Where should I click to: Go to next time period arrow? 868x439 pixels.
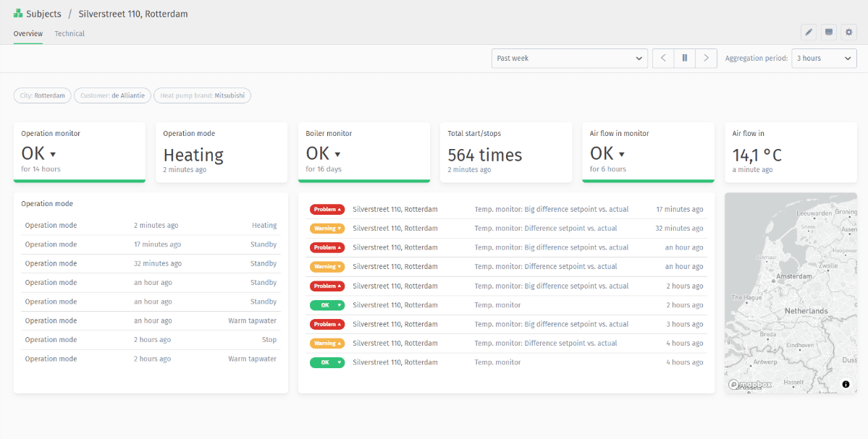click(x=706, y=59)
